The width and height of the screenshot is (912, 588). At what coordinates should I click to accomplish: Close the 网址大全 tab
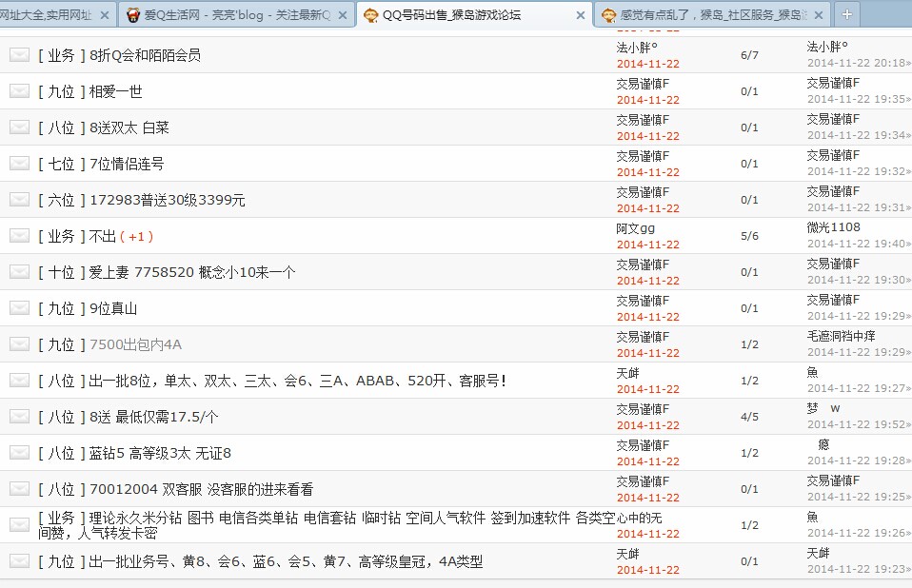[105, 15]
